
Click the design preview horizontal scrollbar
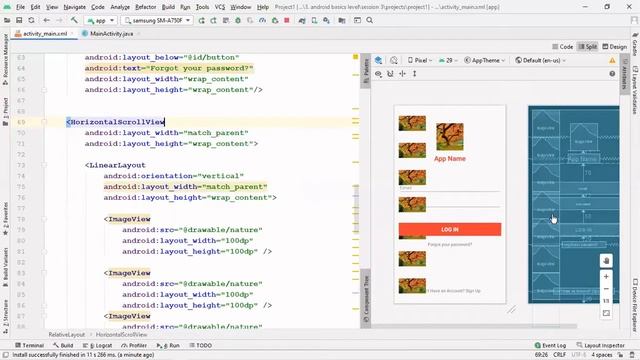click(x=473, y=326)
